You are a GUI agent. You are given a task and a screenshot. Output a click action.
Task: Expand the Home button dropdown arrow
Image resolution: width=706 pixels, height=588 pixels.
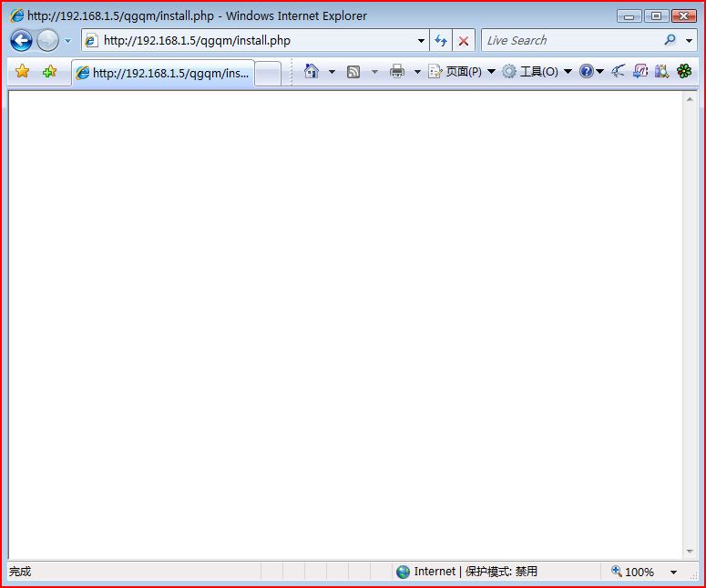coord(332,72)
